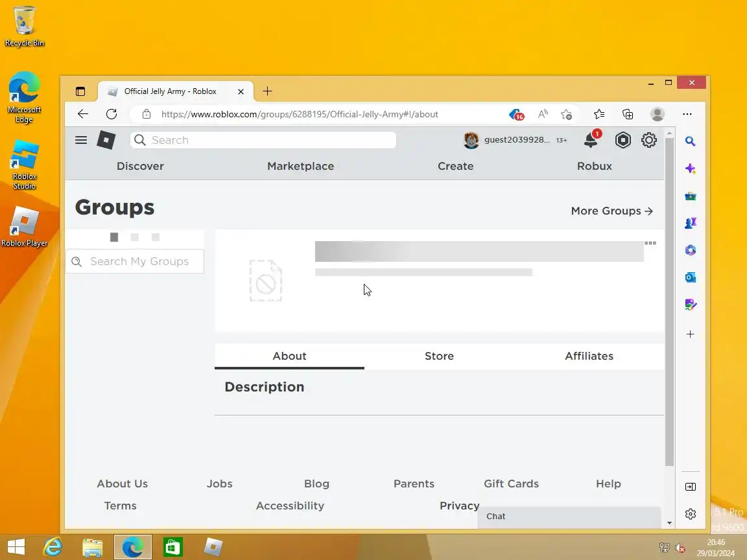Image resolution: width=747 pixels, height=560 pixels.
Task: Click the address bar URL
Action: 300,114
